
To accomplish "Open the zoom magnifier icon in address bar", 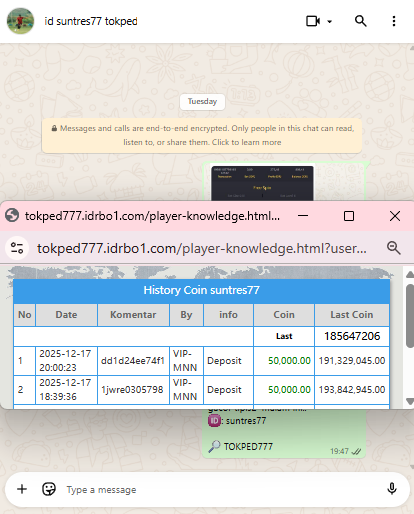I will click(393, 248).
